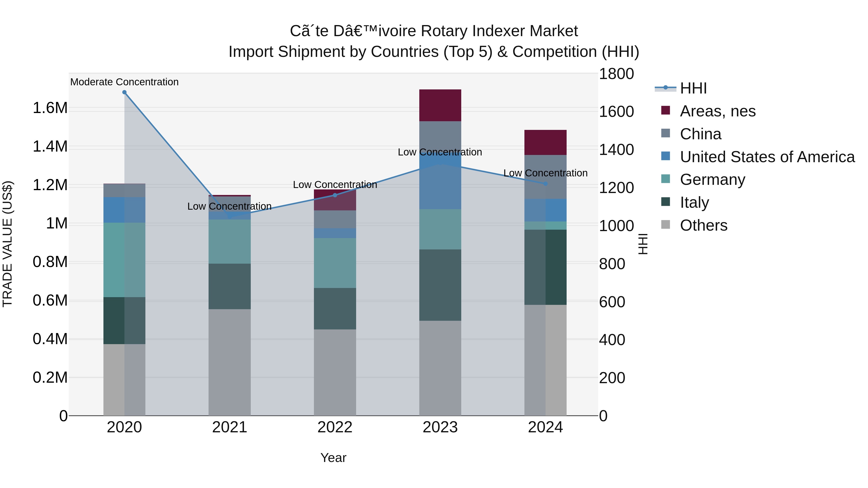Screen dimensions: 868x488
Task: Click the 2020 x-axis tick label
Action: coord(124,427)
